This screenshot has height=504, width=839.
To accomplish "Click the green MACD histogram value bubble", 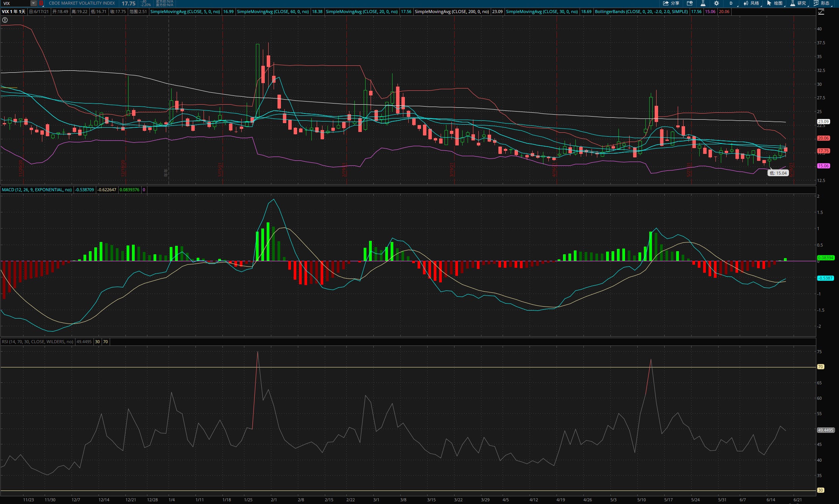I will pyautogui.click(x=825, y=258).
